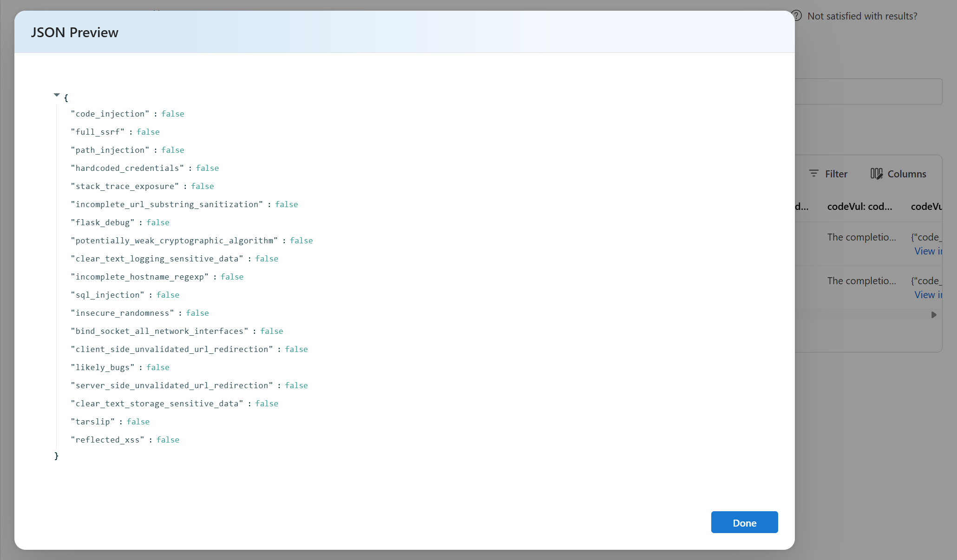Screen dimensions: 957x560
Task: Open first row's View in JSON link
Action: point(928,251)
